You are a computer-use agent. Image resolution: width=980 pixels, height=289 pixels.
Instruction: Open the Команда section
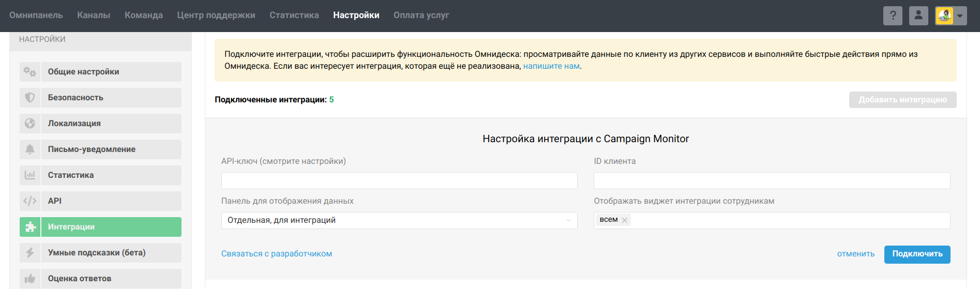144,16
